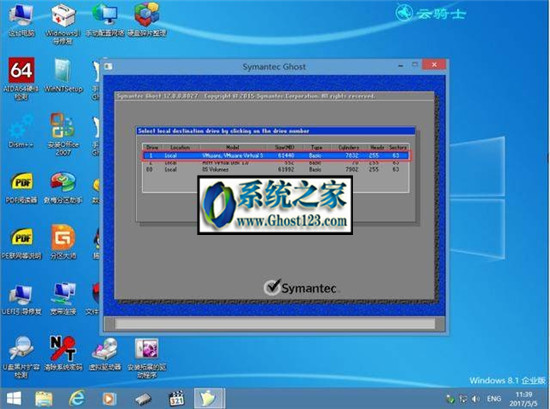Launch the orange DiskGenius partition master icon
Image resolution: width=550 pixels, height=409 pixels.
pyautogui.click(x=63, y=242)
